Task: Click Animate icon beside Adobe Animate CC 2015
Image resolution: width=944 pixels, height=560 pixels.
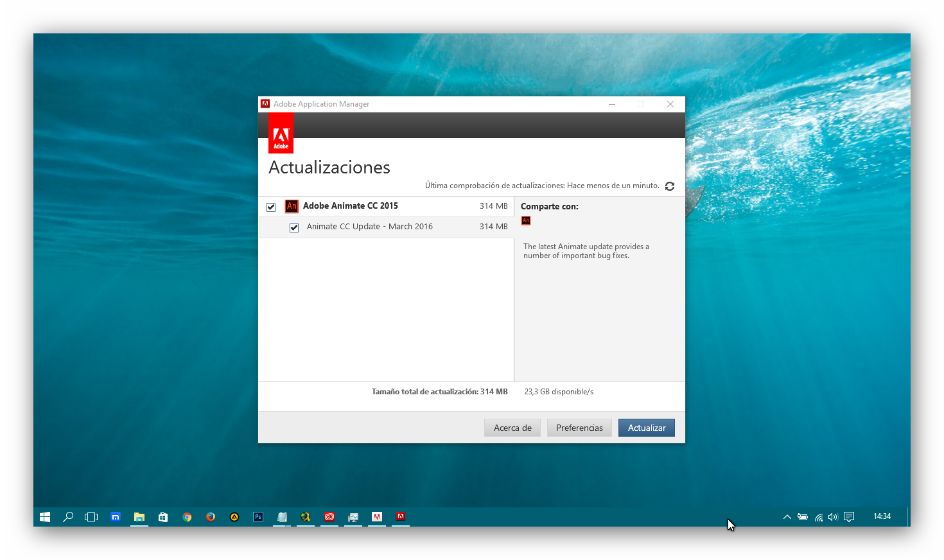Action: (x=292, y=206)
